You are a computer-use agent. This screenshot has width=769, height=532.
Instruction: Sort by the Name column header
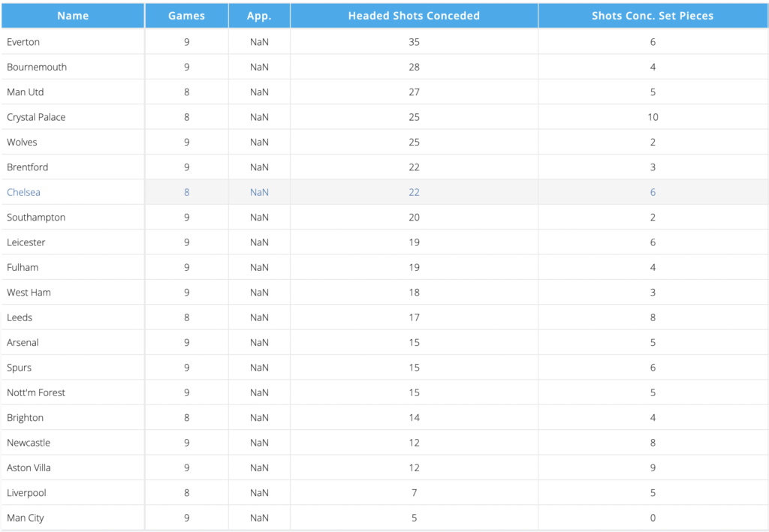73,16
